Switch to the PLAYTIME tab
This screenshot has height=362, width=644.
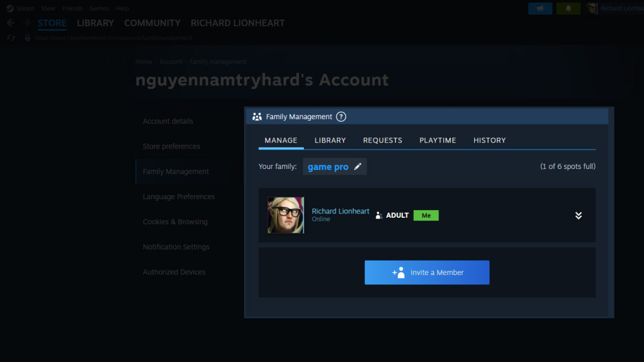tap(438, 141)
